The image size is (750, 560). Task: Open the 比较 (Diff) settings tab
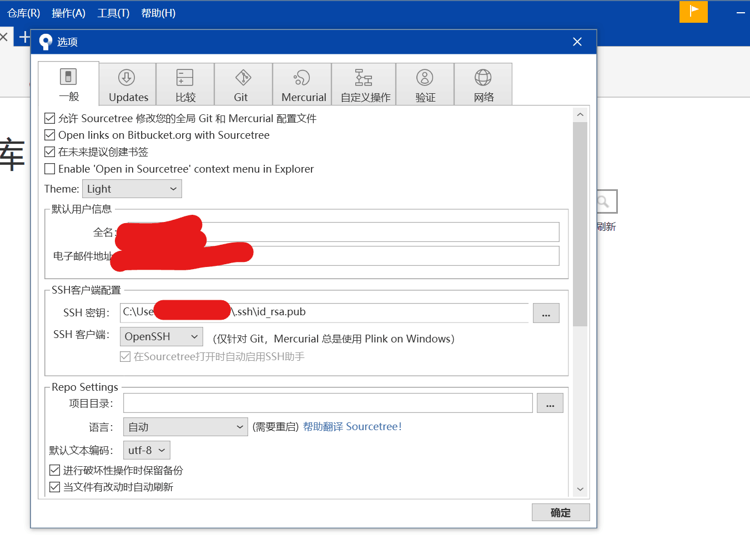[x=185, y=84]
